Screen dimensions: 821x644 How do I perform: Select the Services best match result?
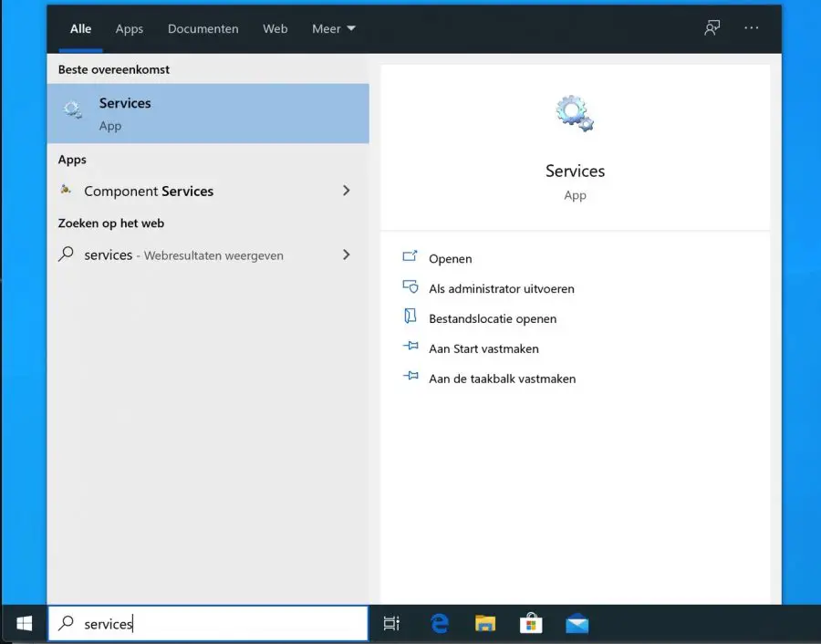(208, 114)
